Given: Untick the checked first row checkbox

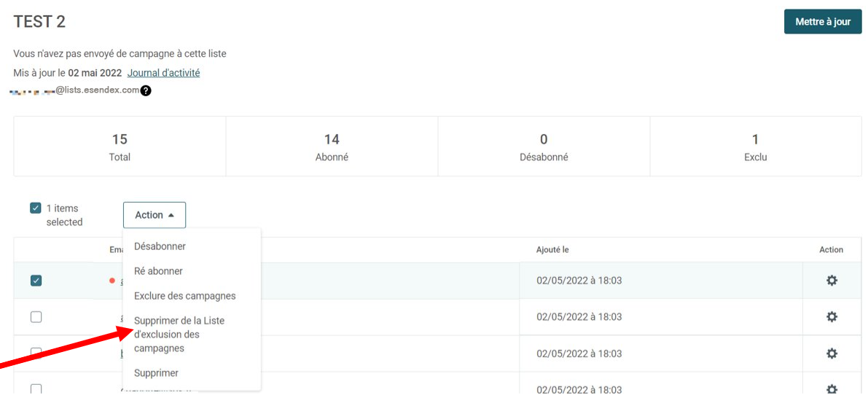Looking at the screenshot, I should (x=36, y=281).
